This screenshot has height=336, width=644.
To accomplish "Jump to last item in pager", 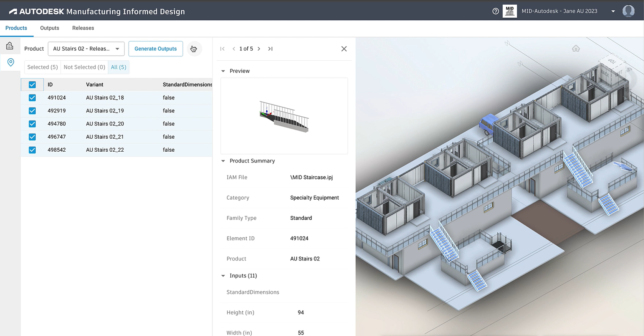I will point(270,49).
